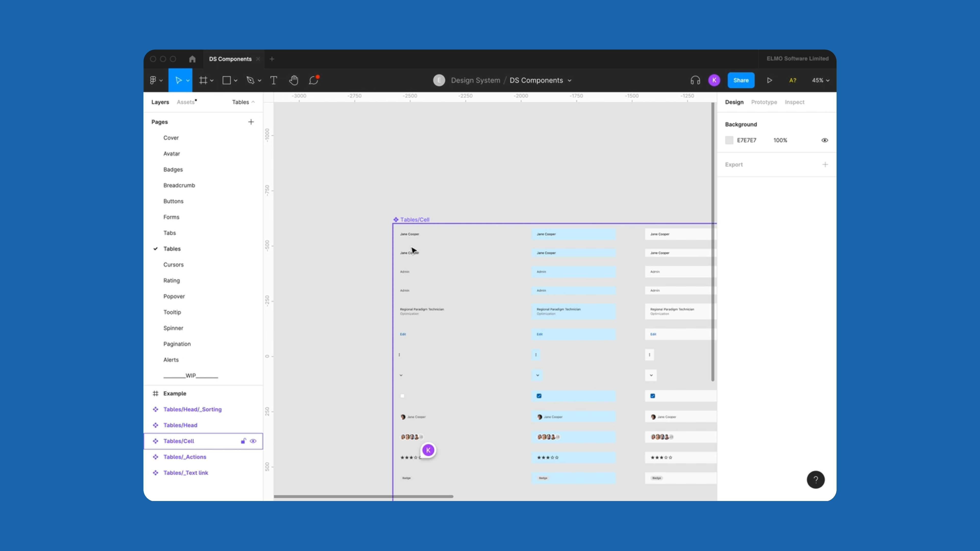Expand the shape tools dropdown arrow
This screenshot has width=980, height=551.
click(236, 81)
